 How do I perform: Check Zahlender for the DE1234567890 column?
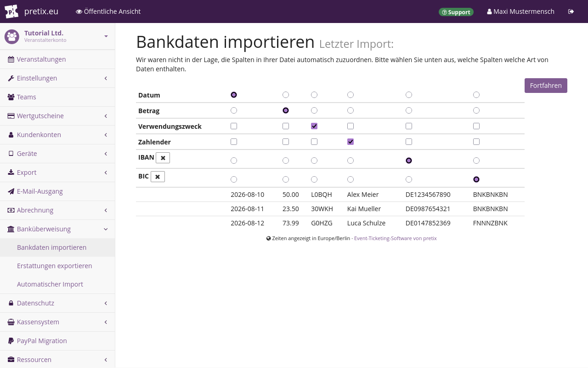pos(409,142)
